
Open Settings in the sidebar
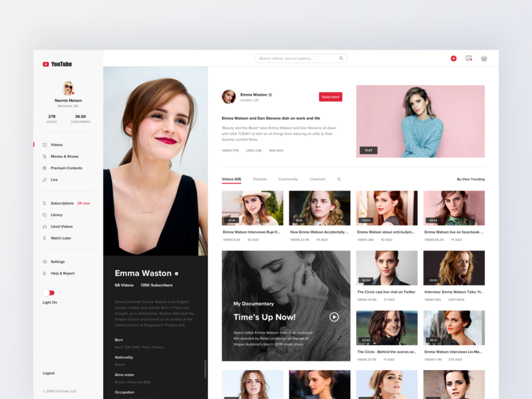pyautogui.click(x=58, y=262)
